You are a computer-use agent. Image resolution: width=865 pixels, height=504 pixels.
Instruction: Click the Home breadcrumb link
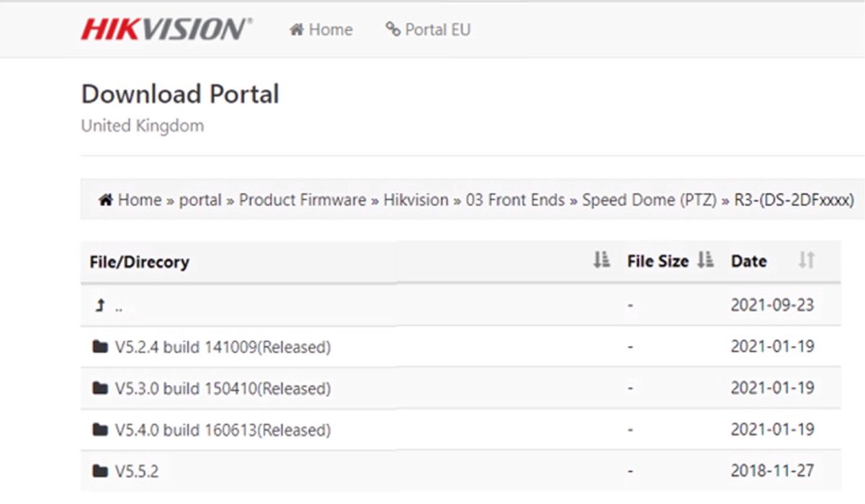[x=130, y=199]
